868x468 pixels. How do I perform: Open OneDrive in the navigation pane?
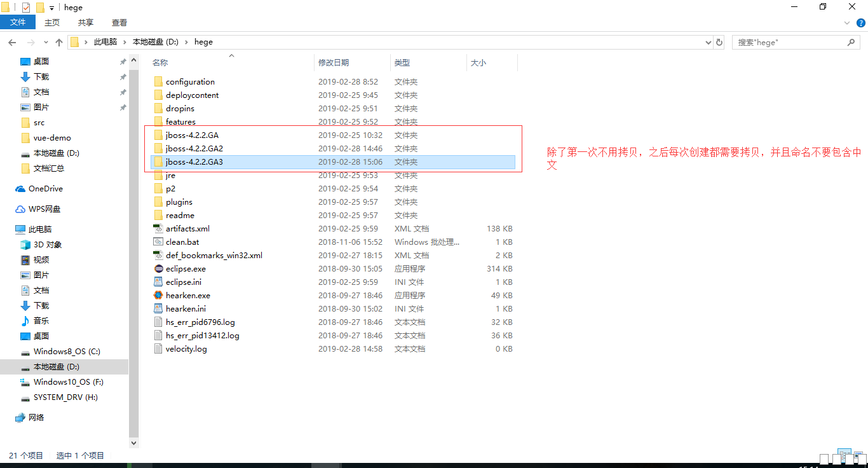coord(45,189)
